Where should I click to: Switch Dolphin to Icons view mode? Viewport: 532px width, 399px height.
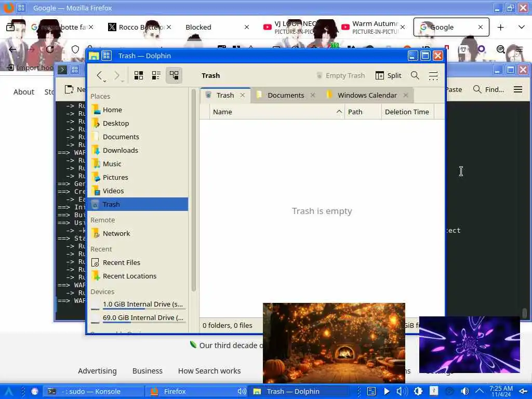point(138,75)
